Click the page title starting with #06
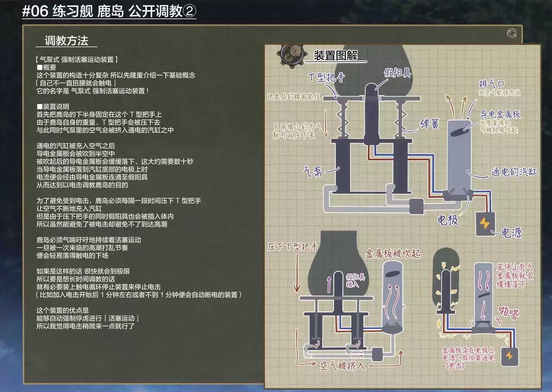Screen dimensions: 552x392 [x=109, y=11]
